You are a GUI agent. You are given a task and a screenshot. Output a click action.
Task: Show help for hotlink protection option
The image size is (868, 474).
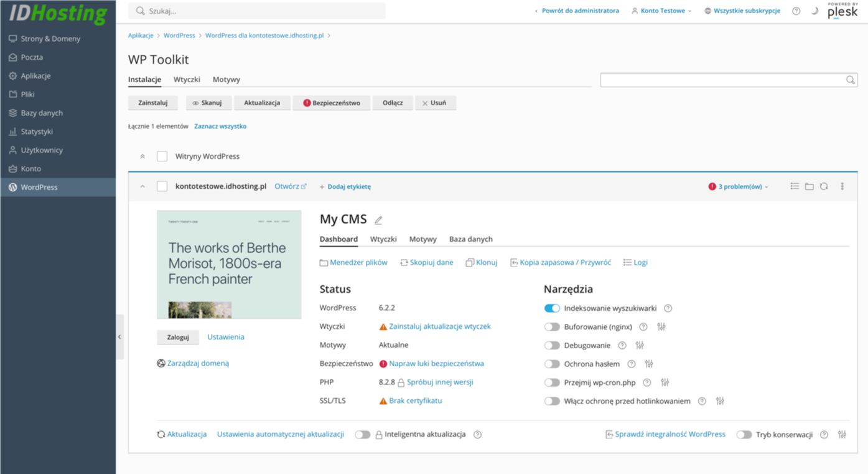(702, 401)
